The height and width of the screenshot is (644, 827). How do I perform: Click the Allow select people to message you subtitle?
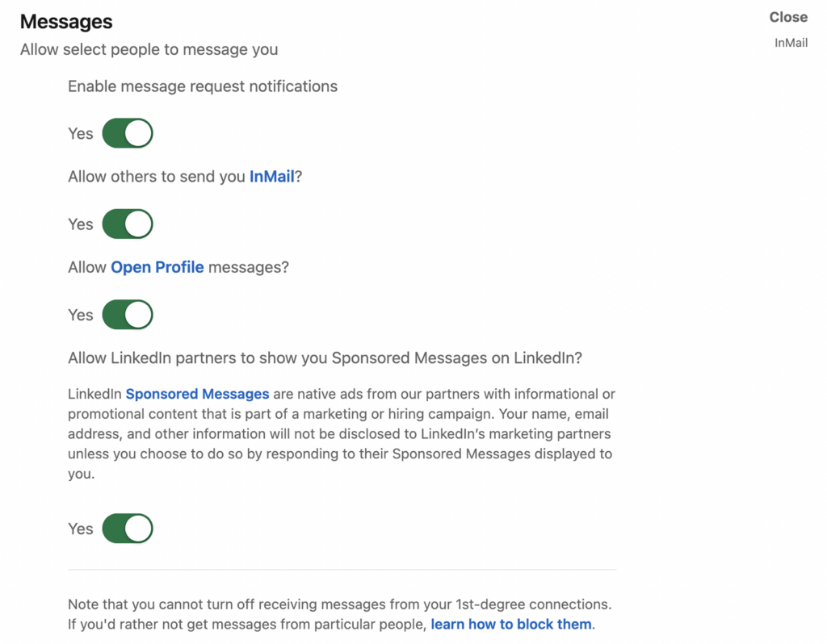(149, 49)
